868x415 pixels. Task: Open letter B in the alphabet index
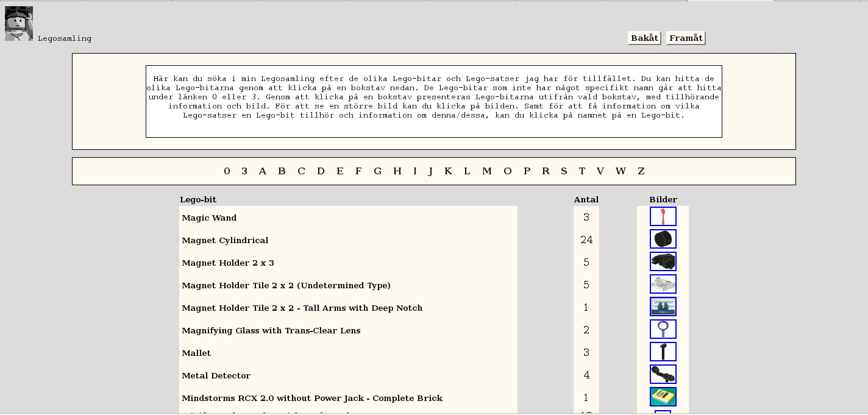point(282,171)
